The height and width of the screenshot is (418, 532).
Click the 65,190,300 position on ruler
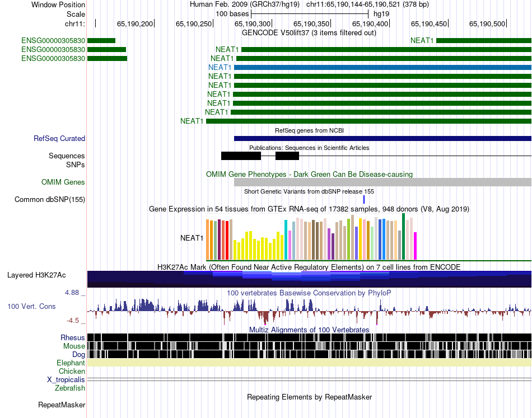(x=253, y=24)
